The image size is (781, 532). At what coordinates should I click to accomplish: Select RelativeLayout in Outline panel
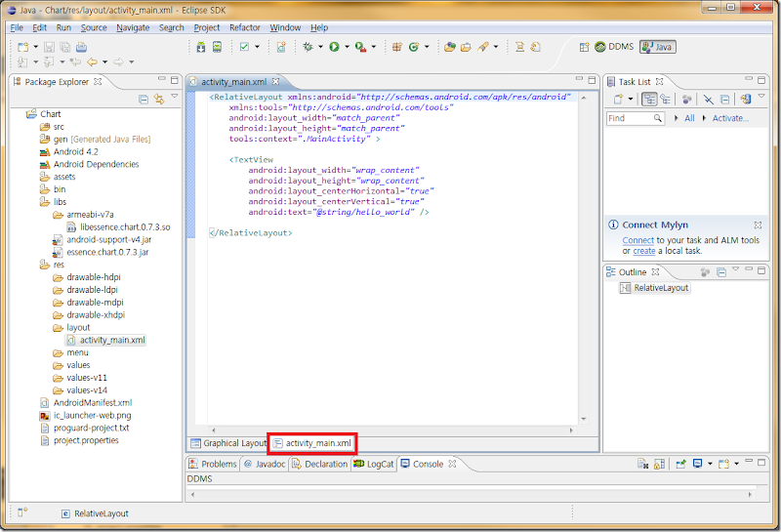[654, 288]
